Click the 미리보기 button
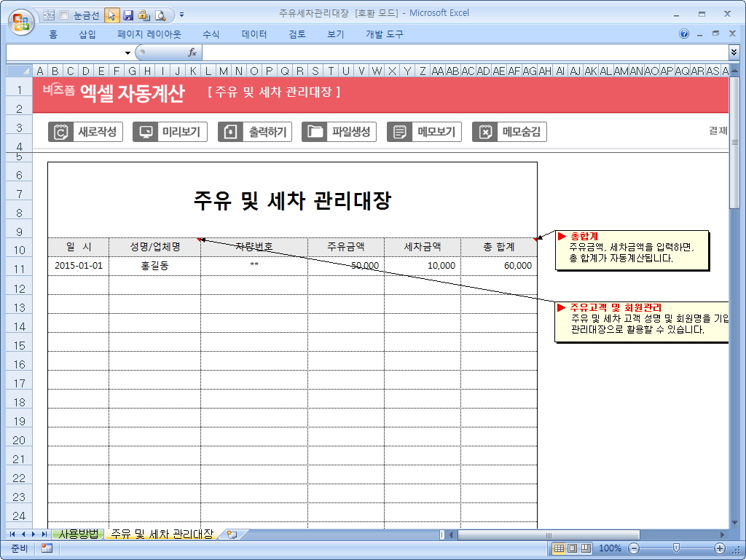 pos(170,132)
